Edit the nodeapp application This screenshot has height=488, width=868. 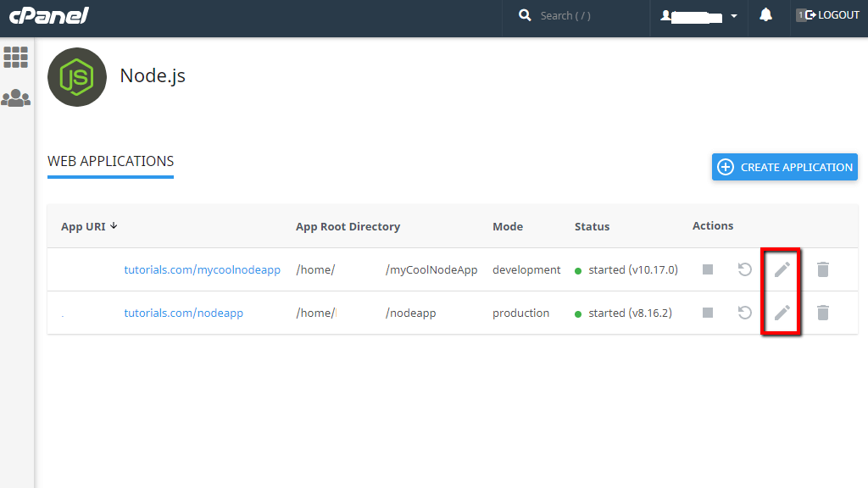pyautogui.click(x=781, y=313)
